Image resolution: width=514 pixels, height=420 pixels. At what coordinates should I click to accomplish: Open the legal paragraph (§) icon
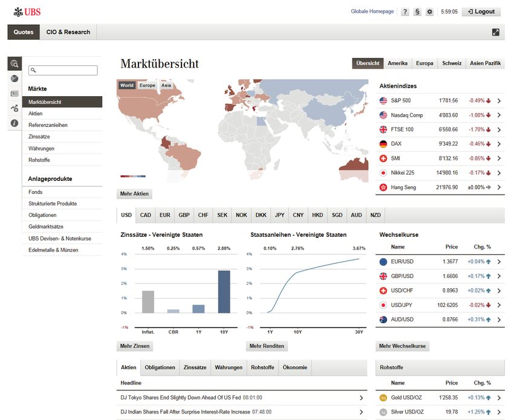coord(417,11)
